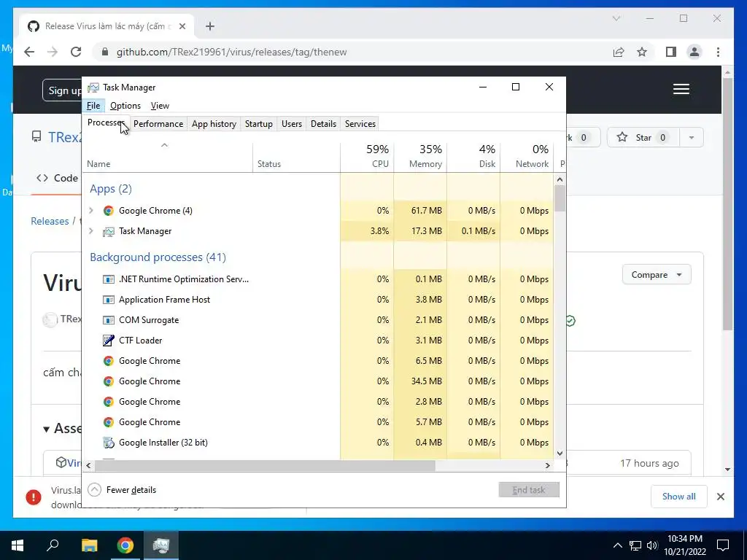Open the Windows Start menu

pyautogui.click(x=18, y=545)
